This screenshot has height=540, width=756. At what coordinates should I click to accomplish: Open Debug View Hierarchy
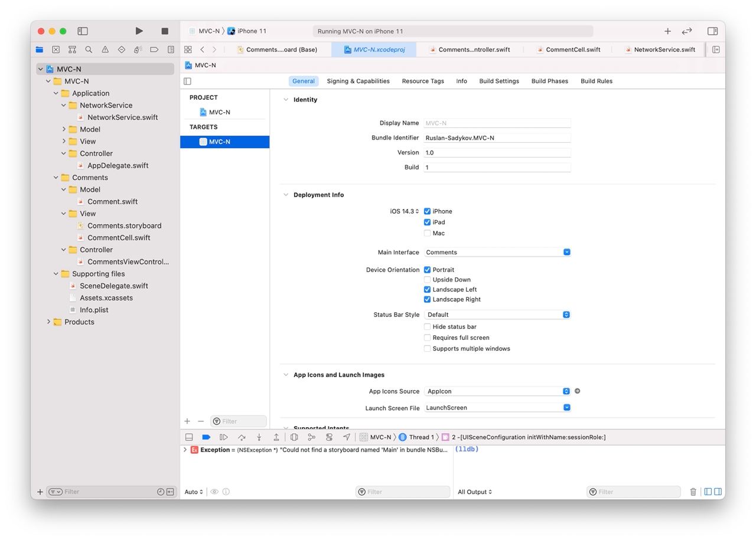click(294, 437)
